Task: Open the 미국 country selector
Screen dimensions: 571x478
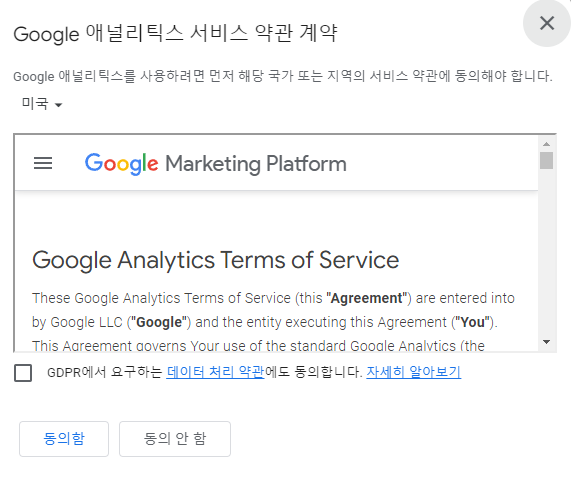Action: pos(42,104)
